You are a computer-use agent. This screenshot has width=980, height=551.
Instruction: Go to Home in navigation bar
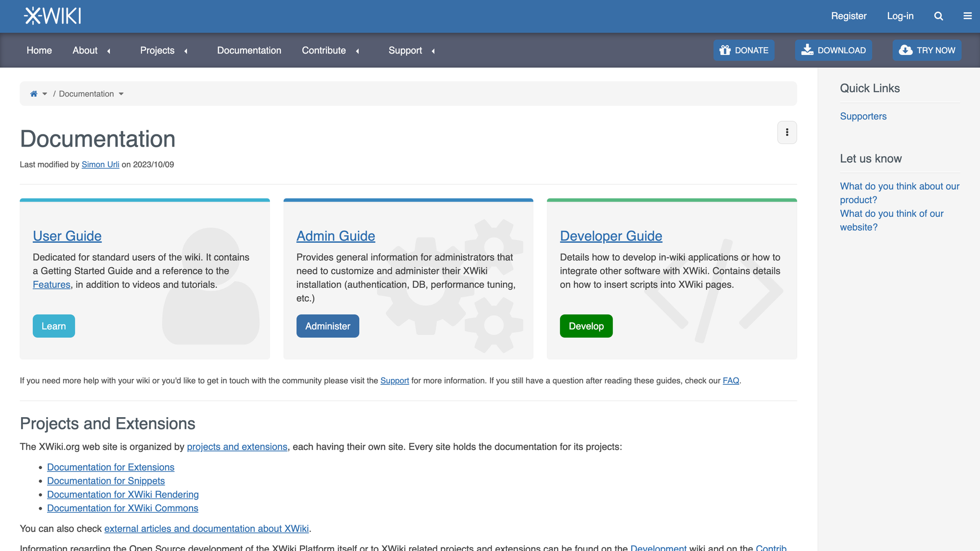pos(39,50)
